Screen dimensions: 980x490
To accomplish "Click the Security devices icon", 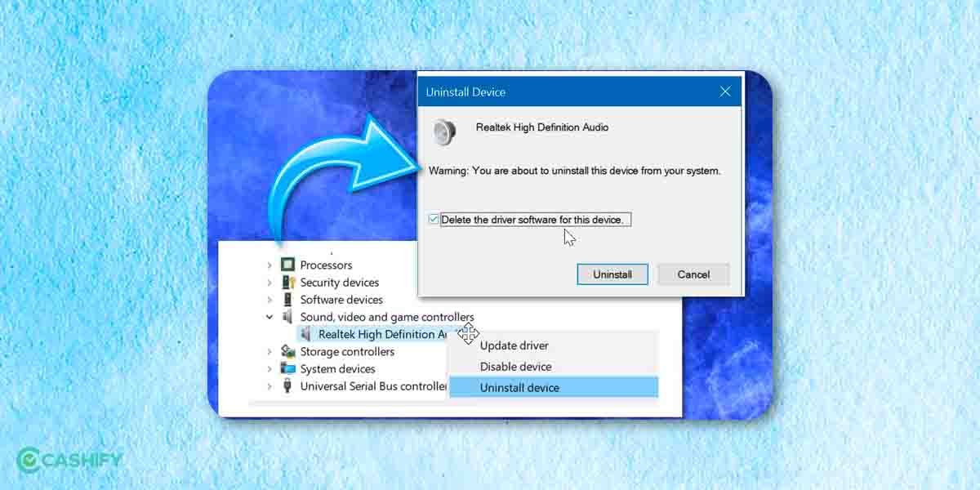I will point(287,282).
